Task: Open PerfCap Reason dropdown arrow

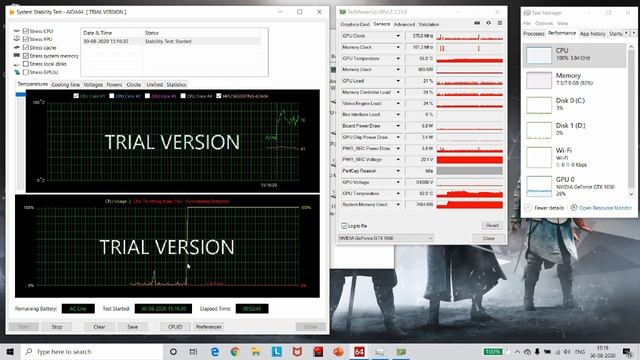Action: click(398, 171)
